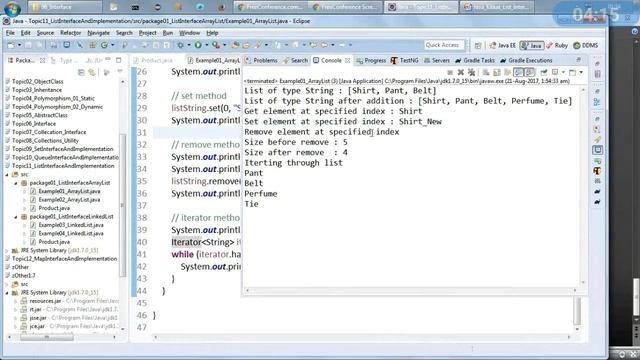Click the editor horizontal scrollbar
Viewport: 640px width, 360px height.
(x=362, y=338)
